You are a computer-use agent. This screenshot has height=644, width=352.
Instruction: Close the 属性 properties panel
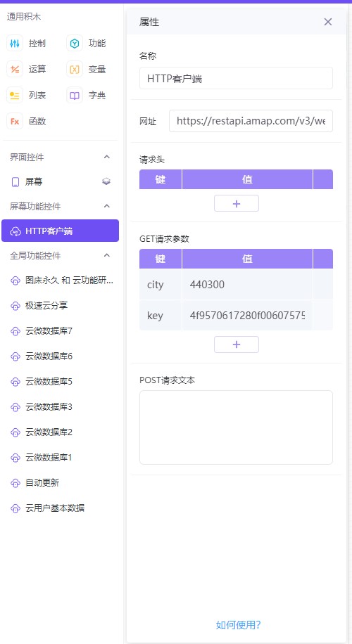328,22
